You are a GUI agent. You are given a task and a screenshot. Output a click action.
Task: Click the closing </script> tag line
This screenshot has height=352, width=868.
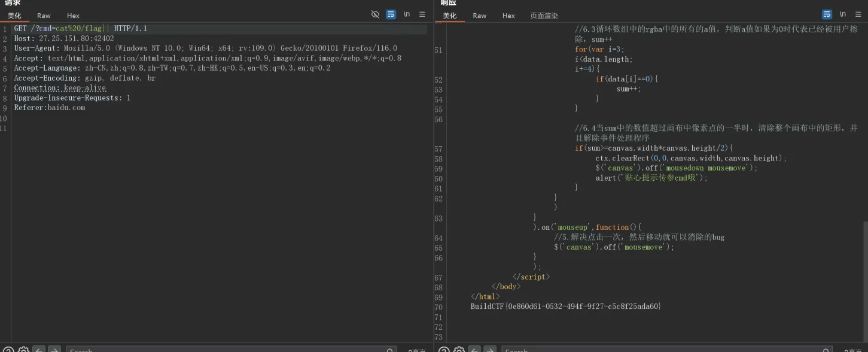(x=531, y=277)
